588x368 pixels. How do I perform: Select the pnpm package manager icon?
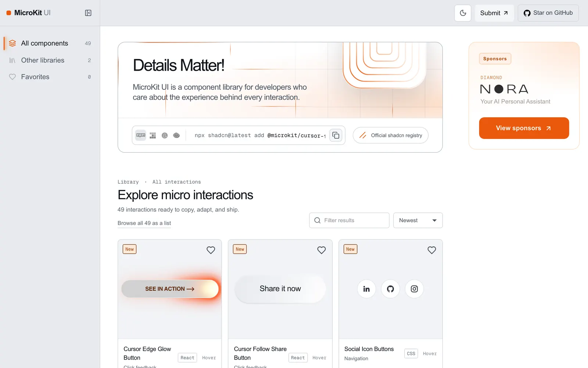pos(153,135)
